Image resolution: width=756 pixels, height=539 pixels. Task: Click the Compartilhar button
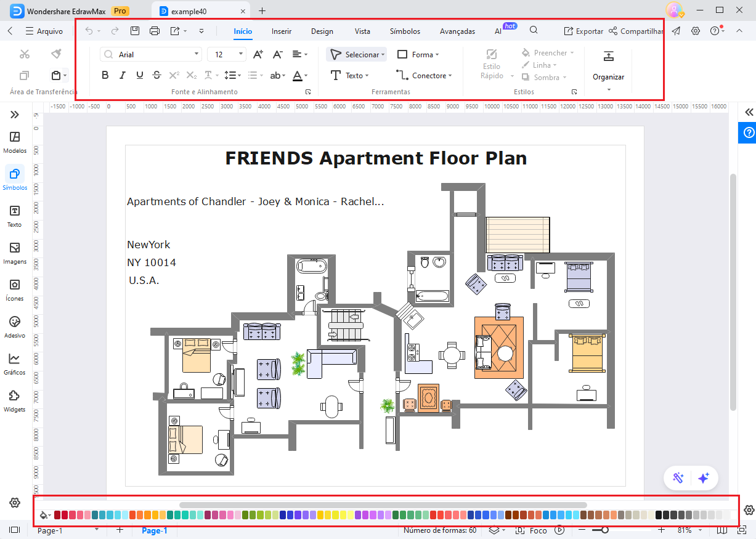635,31
